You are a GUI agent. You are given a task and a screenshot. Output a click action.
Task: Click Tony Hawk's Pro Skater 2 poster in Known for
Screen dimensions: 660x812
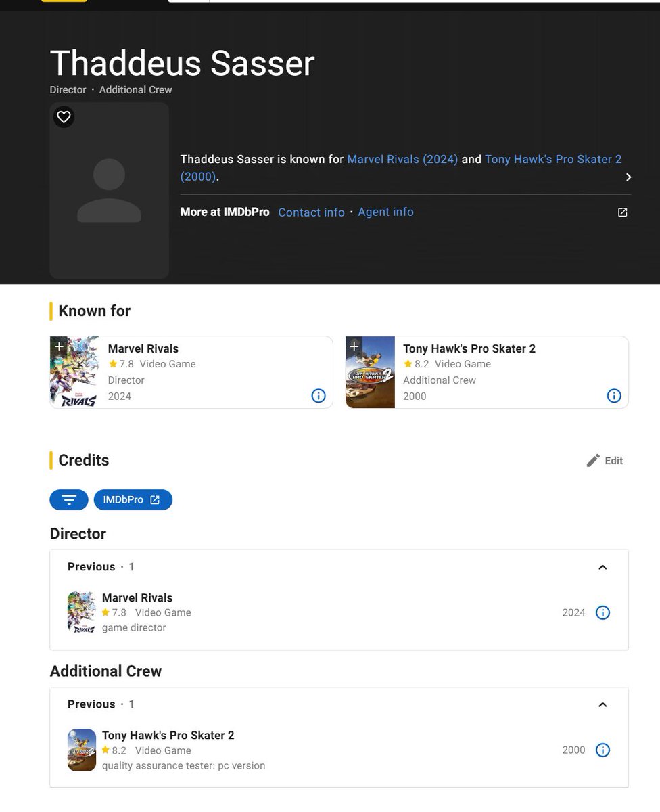tap(370, 372)
